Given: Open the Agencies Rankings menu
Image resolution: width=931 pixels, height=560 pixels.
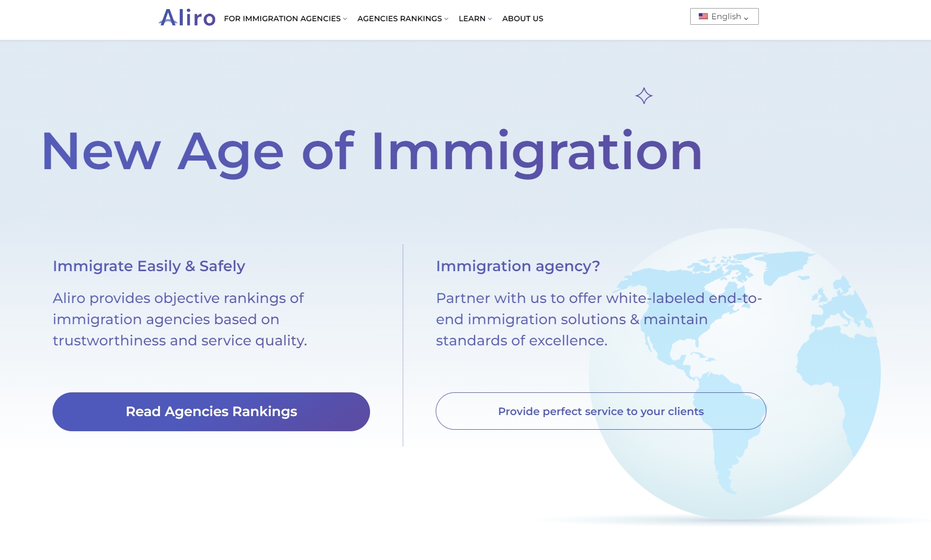Looking at the screenshot, I should 399,19.
